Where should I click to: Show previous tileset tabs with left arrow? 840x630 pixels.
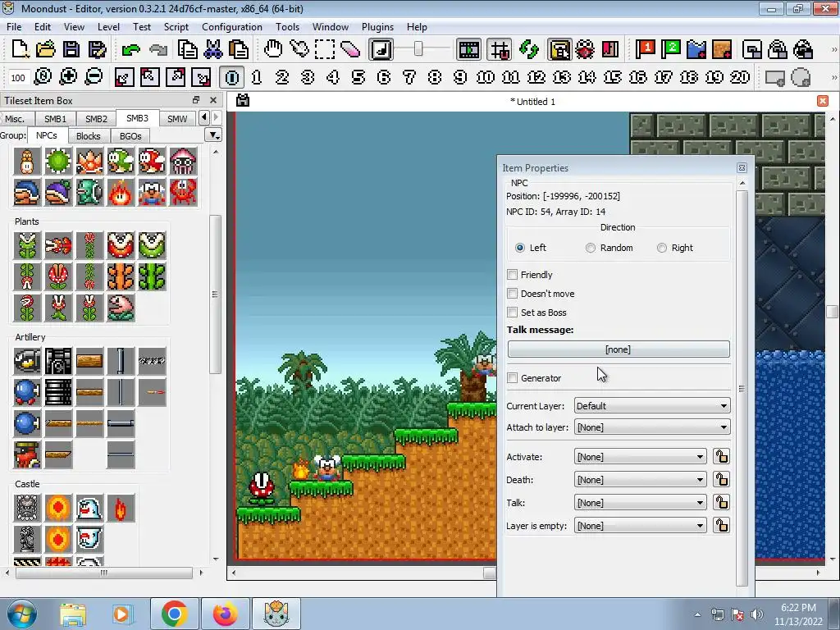pyautogui.click(x=204, y=117)
